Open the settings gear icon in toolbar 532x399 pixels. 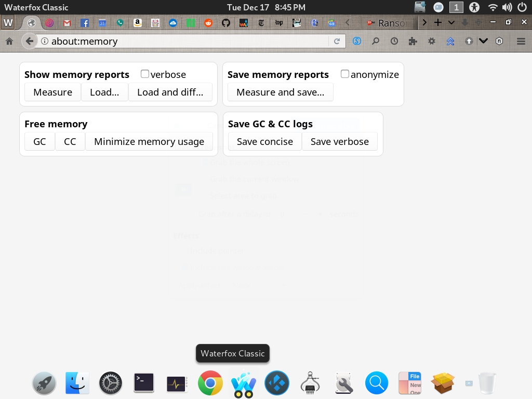(x=431, y=41)
